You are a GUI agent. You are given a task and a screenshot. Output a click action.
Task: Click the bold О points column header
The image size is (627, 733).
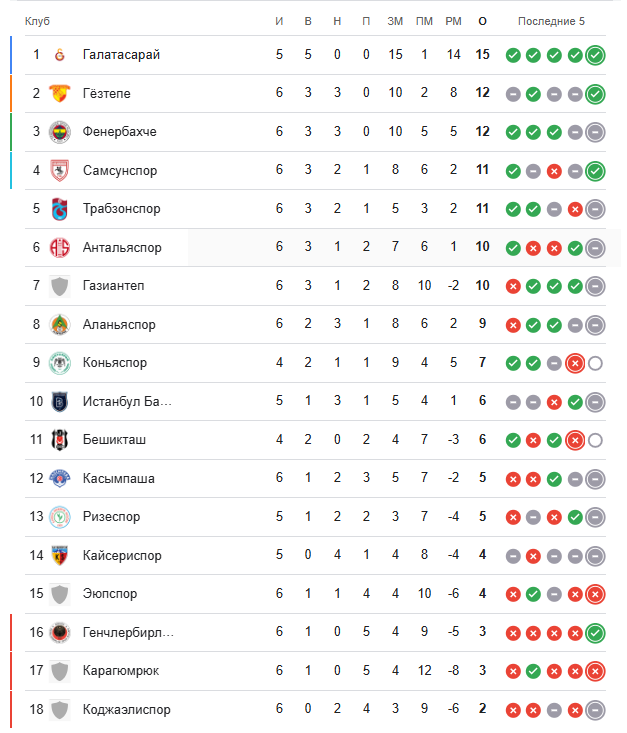(483, 21)
